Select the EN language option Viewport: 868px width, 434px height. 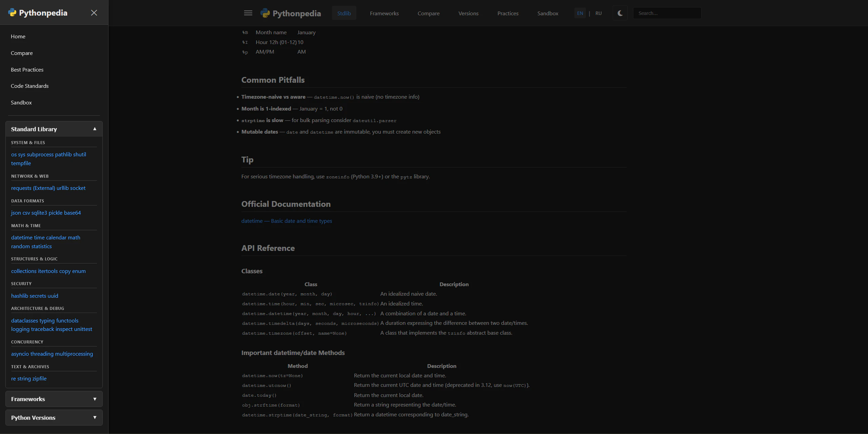coord(580,13)
